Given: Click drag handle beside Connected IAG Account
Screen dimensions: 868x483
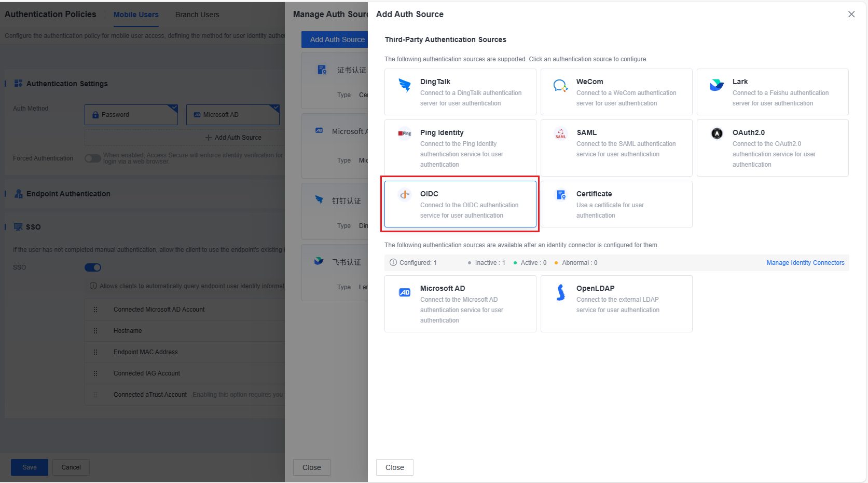Looking at the screenshot, I should click(x=95, y=373).
